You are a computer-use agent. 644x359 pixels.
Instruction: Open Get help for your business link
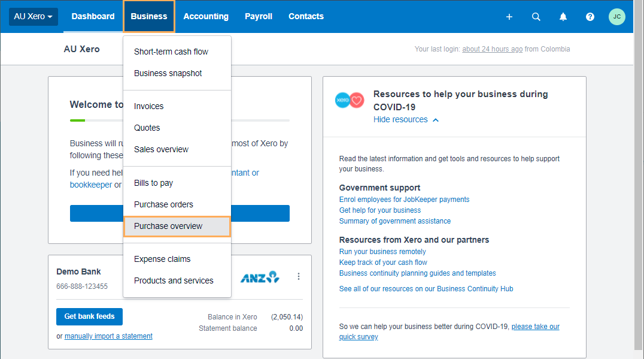380,210
